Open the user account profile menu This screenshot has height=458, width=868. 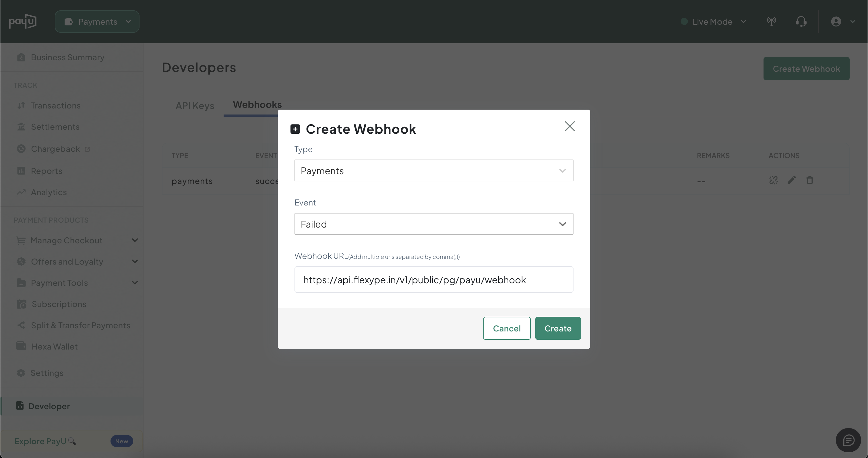tap(842, 22)
